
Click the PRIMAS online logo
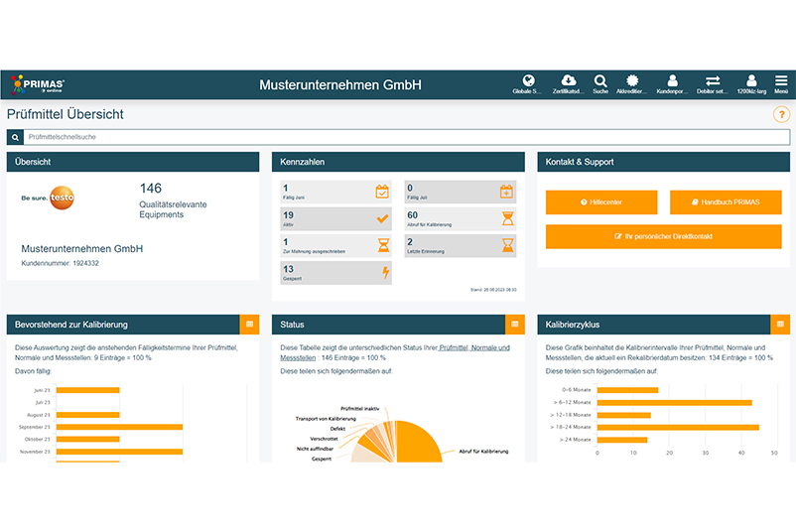(38, 84)
